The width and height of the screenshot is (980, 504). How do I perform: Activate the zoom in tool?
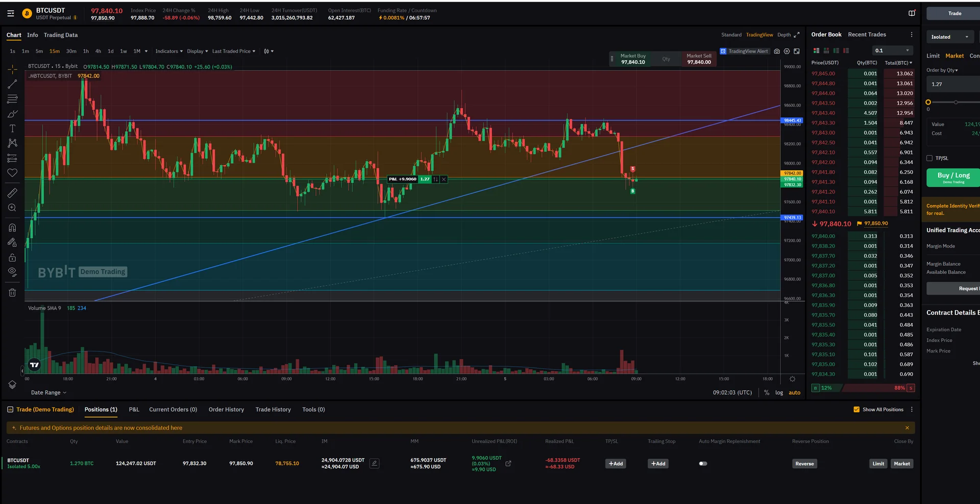tap(12, 208)
